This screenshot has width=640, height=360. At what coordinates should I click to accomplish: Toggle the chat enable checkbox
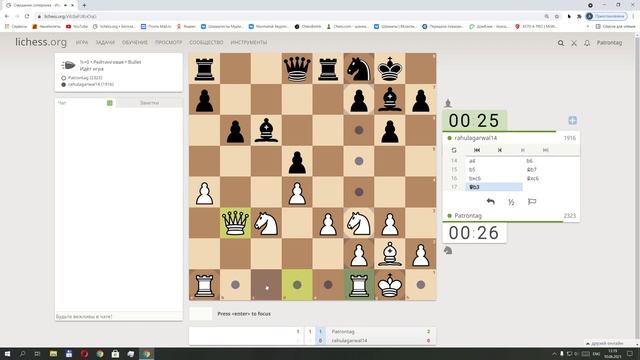pos(109,103)
